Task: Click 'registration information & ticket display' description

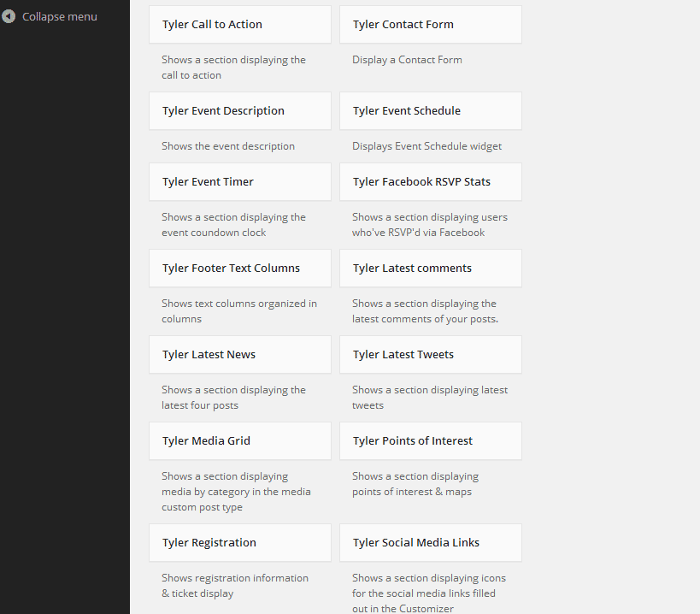Action: click(x=235, y=586)
